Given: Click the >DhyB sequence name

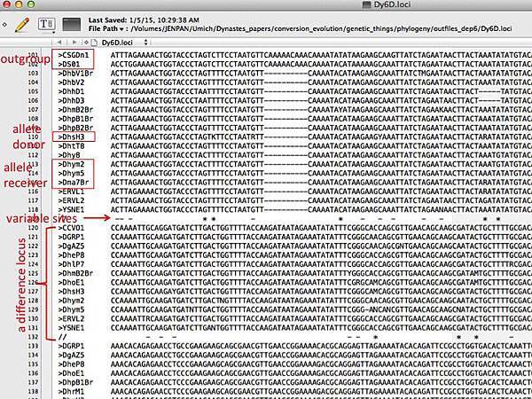Looking at the screenshot, I should point(69,155).
